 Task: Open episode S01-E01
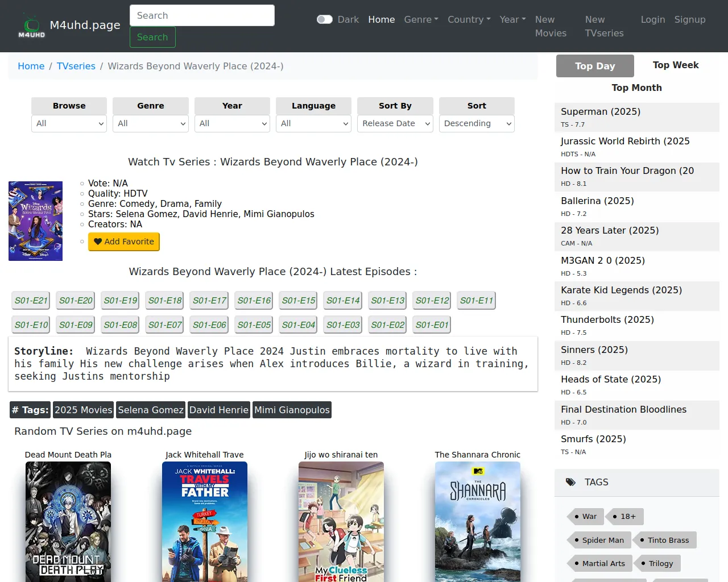pyautogui.click(x=432, y=325)
